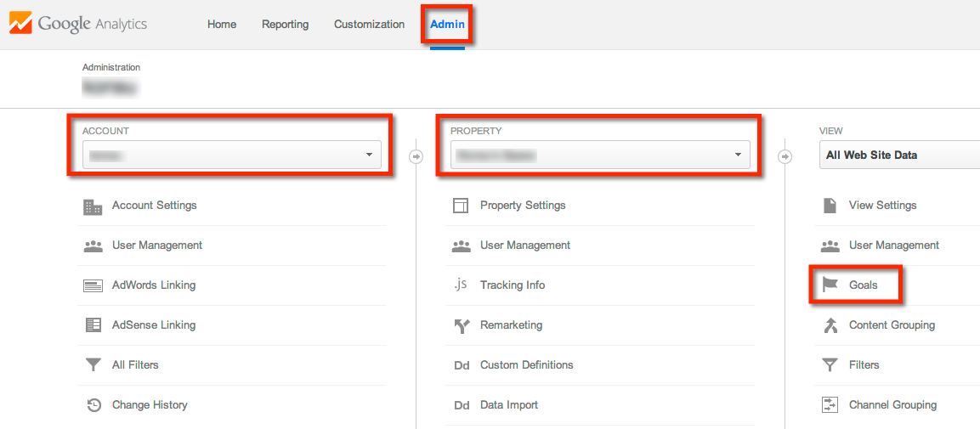Click the View Settings document icon
Viewport: 980px width, 429px height.
pyautogui.click(x=830, y=206)
